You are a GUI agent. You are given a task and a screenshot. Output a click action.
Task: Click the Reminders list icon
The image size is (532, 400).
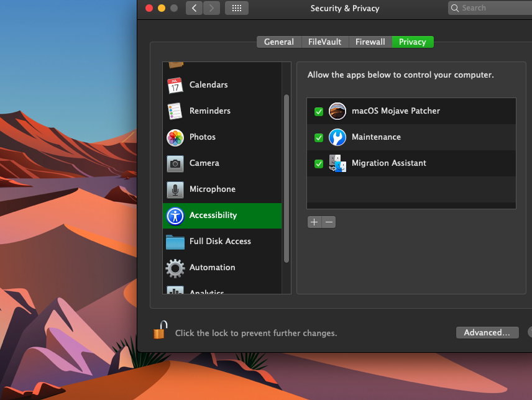click(x=175, y=111)
